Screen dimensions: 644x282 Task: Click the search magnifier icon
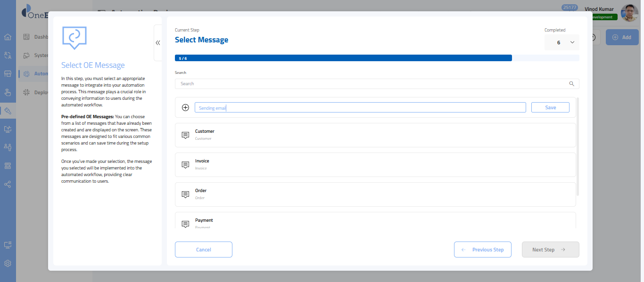[571, 84]
